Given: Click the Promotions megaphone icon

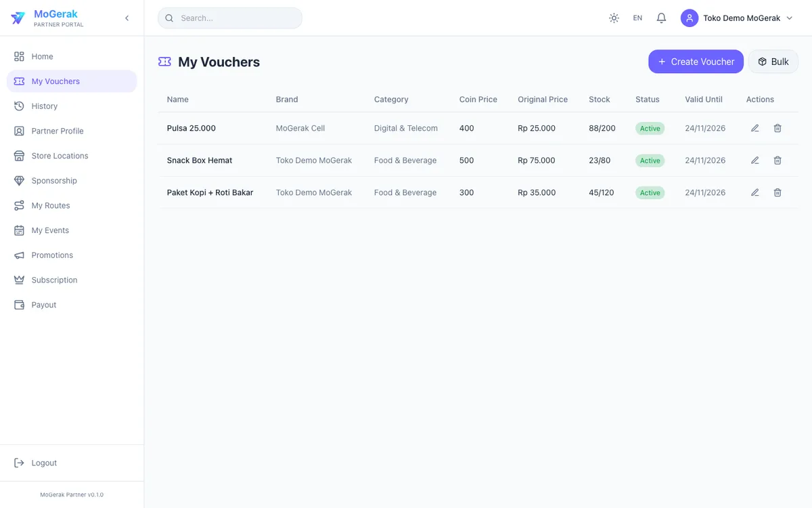Looking at the screenshot, I should coord(19,255).
